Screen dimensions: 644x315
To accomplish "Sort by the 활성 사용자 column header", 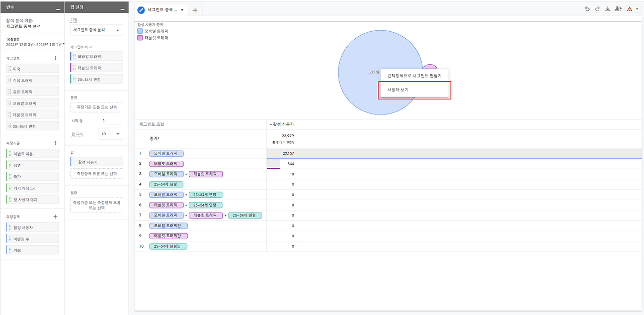I will pyautogui.click(x=282, y=124).
